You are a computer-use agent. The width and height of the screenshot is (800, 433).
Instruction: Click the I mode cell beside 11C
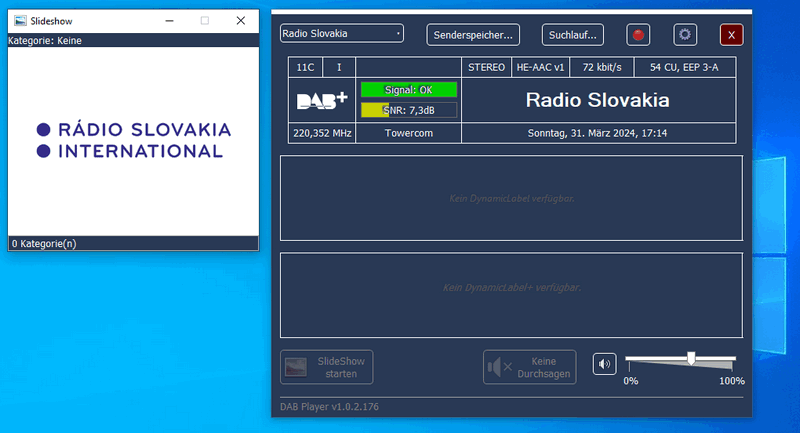click(x=339, y=67)
